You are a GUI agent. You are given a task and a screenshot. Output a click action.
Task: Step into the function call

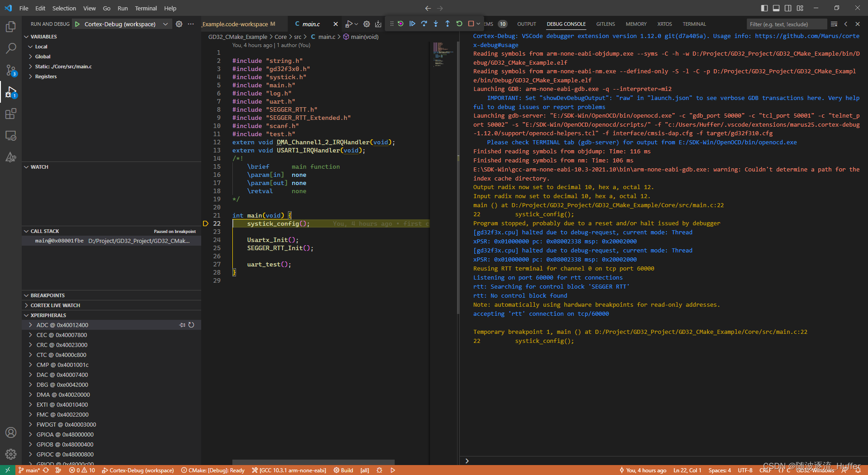(x=436, y=24)
